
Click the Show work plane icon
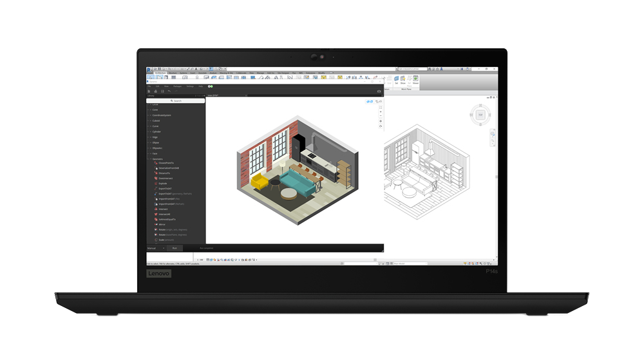403,80
